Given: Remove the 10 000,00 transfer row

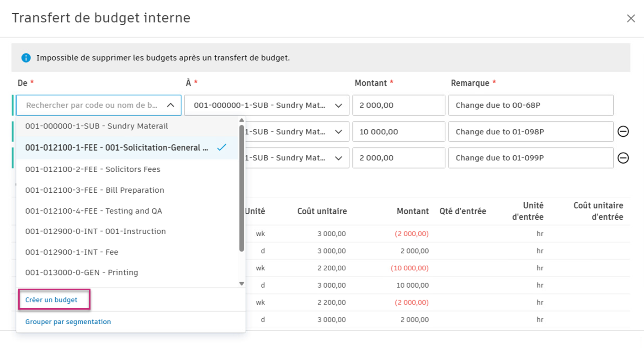Looking at the screenshot, I should pos(623,132).
